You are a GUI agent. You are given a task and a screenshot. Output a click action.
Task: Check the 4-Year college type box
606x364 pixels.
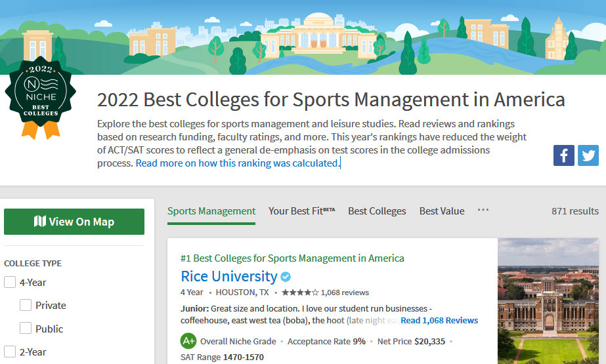10,282
